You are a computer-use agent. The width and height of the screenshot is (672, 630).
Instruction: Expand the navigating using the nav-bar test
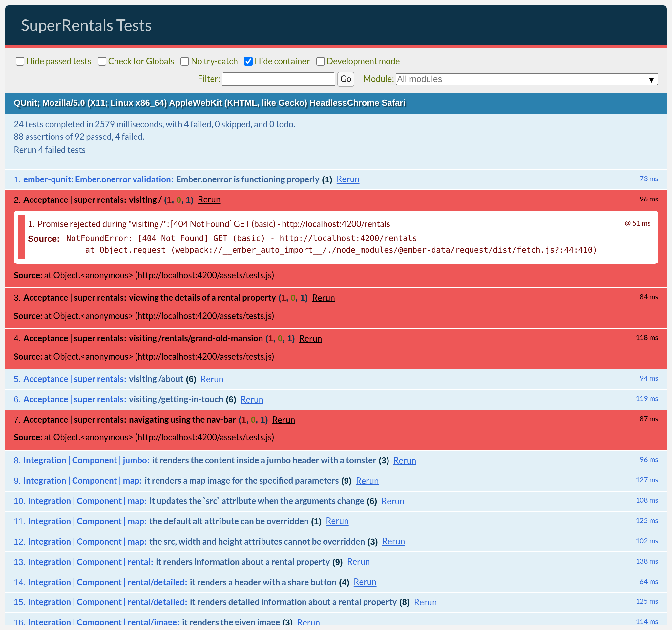point(182,419)
